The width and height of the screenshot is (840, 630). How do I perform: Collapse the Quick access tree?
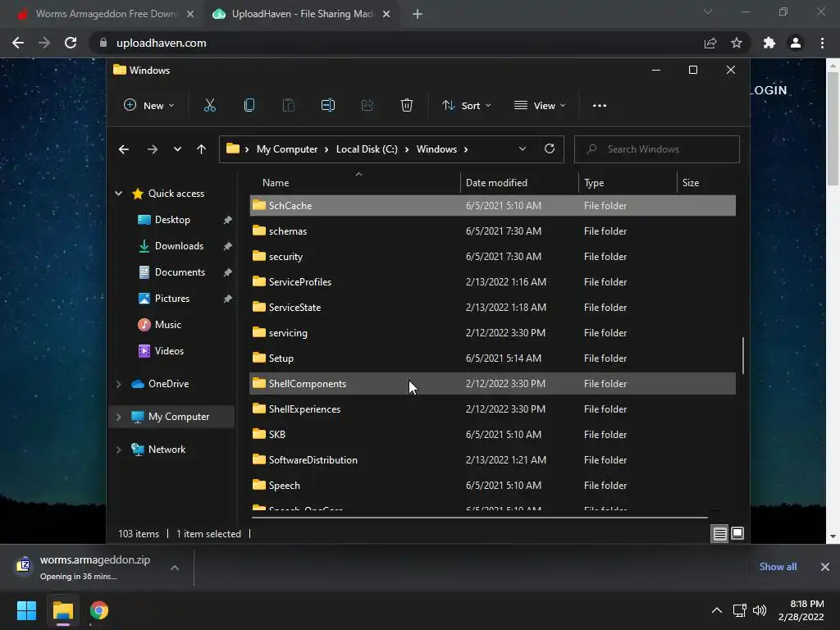tap(118, 194)
